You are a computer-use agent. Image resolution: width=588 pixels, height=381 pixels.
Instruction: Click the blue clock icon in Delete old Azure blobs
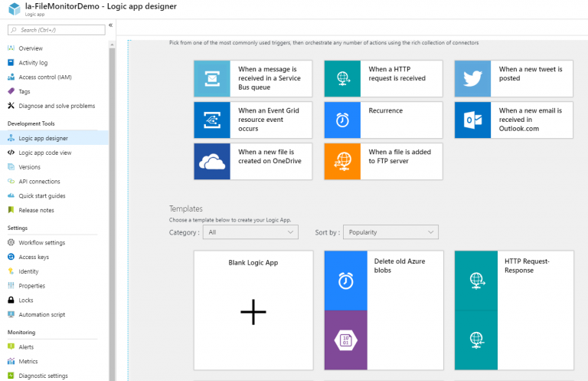tap(346, 281)
